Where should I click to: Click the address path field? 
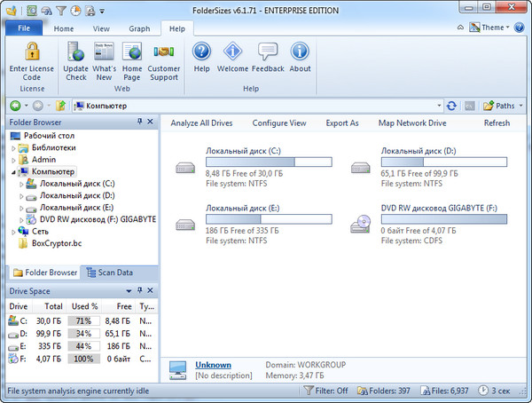[x=257, y=106]
